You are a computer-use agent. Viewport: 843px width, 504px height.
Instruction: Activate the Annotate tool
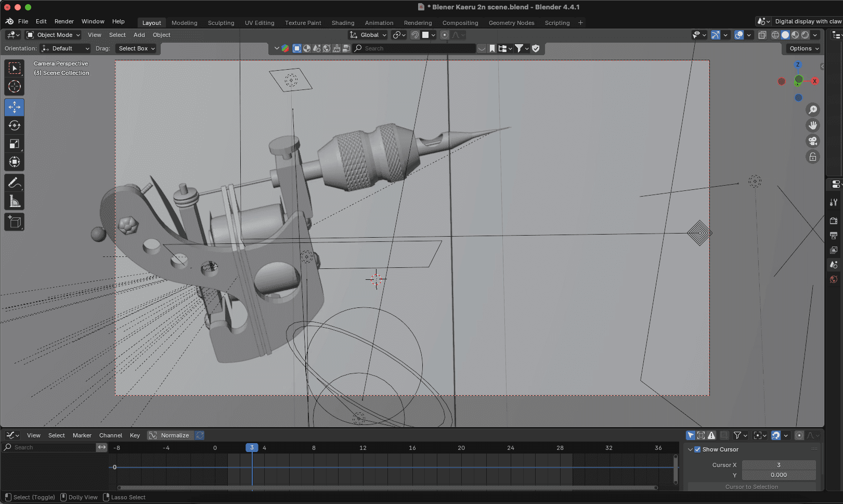(x=15, y=183)
